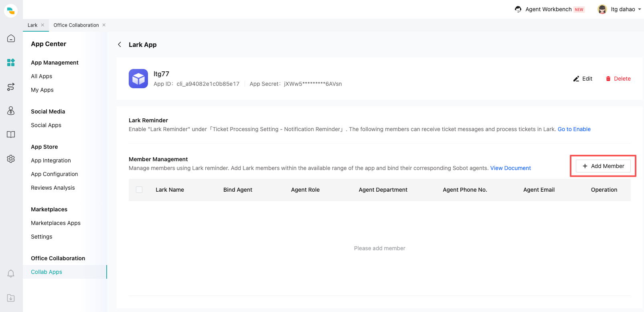The image size is (644, 312).
Task: Select All Apps in App Management
Action: pos(41,76)
